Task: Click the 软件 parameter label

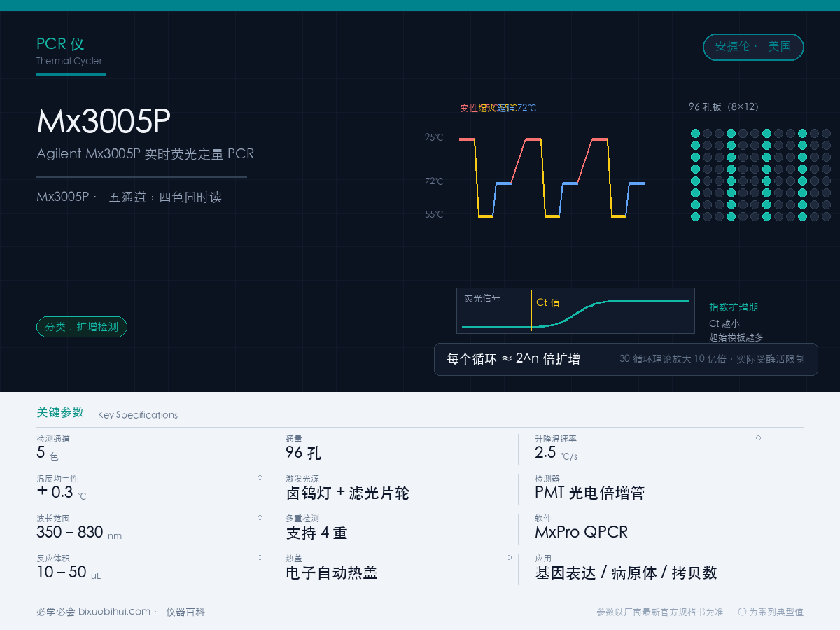Action: pyautogui.click(x=543, y=519)
